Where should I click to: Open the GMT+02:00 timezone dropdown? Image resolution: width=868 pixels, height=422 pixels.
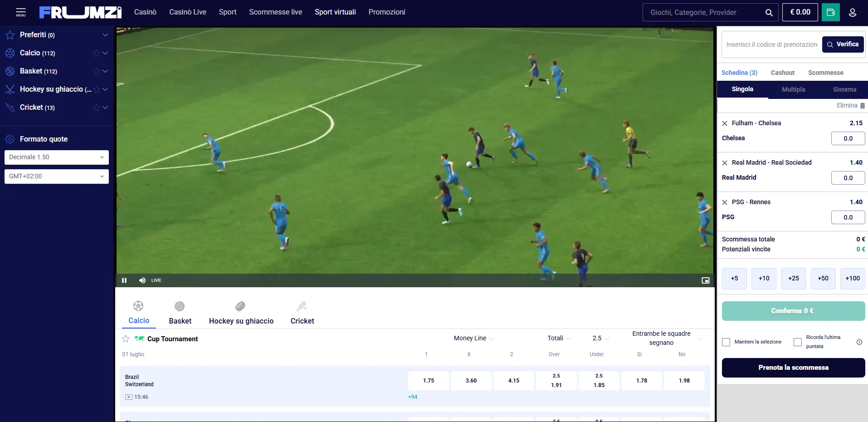tap(57, 177)
